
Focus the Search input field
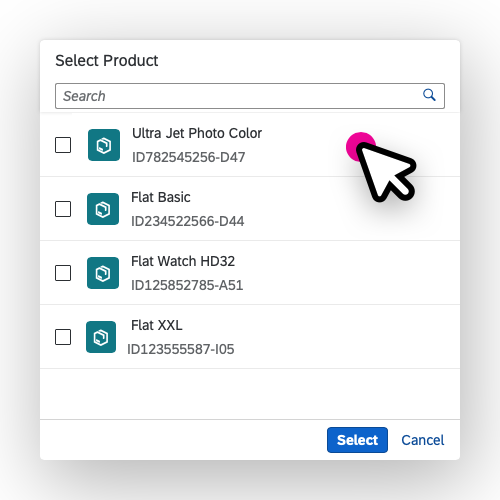coord(250,96)
